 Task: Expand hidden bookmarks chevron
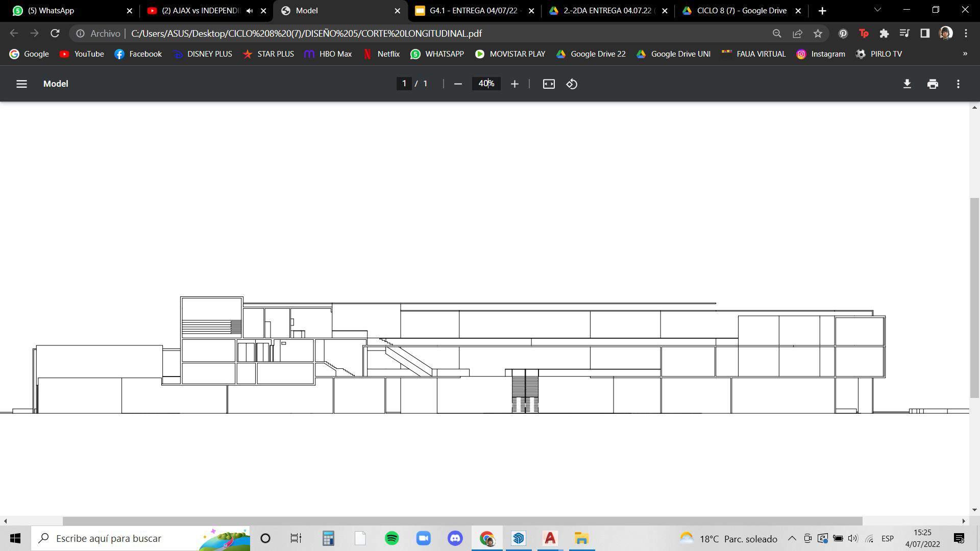[x=965, y=54]
